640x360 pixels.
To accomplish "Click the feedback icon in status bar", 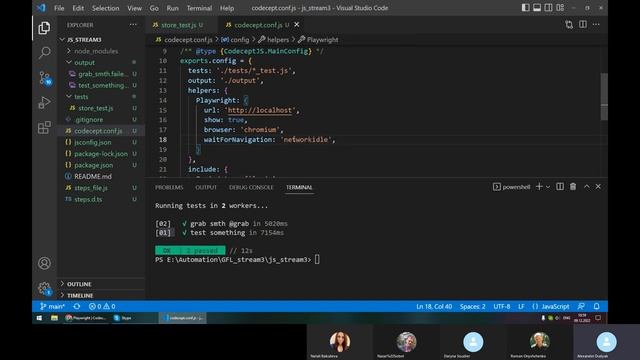I will 581,306.
